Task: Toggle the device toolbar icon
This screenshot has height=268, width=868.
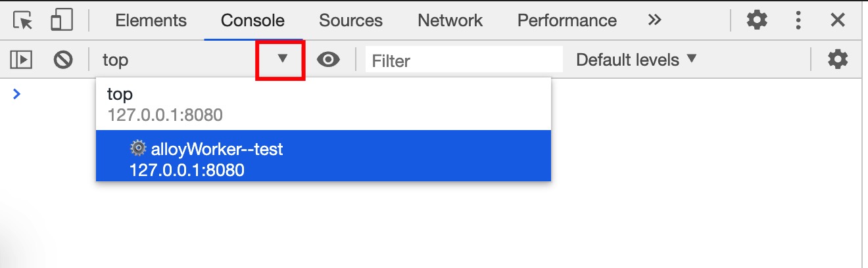Action: pos(61,20)
